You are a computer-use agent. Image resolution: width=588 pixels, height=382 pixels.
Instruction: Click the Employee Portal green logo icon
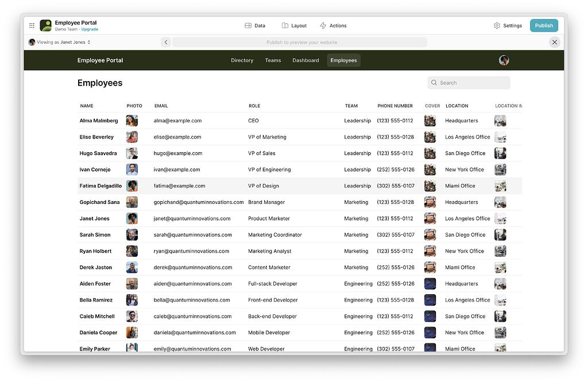[45, 25]
